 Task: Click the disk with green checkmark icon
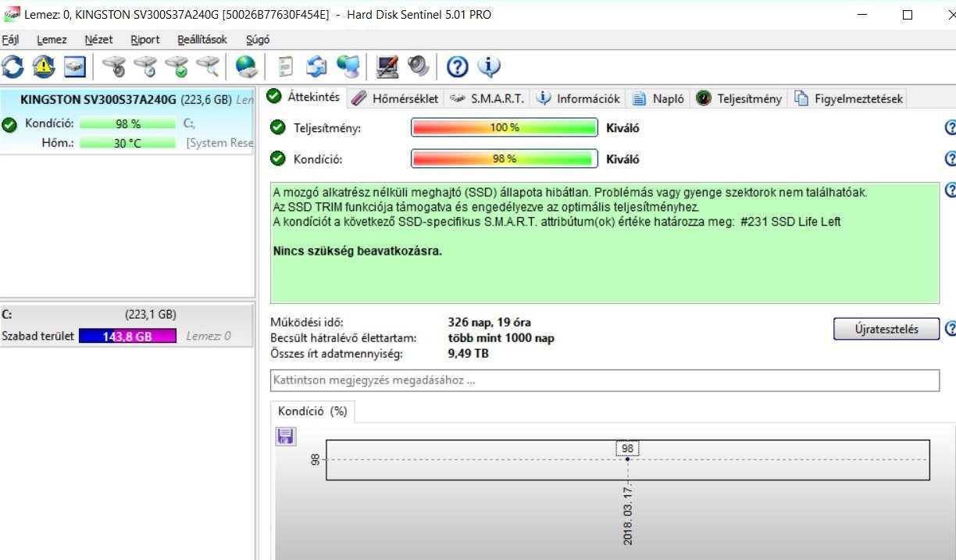coord(177,66)
